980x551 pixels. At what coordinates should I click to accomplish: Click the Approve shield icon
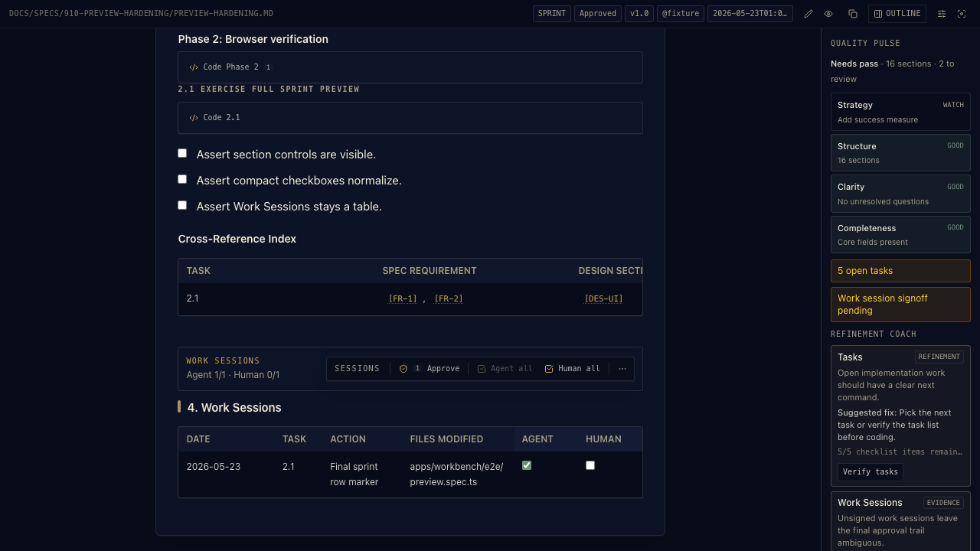tap(403, 369)
